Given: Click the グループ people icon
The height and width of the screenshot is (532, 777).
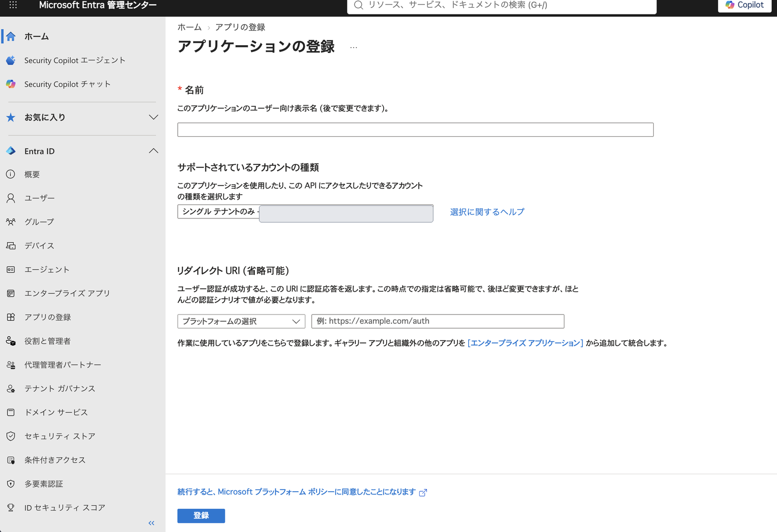Looking at the screenshot, I should click(11, 222).
